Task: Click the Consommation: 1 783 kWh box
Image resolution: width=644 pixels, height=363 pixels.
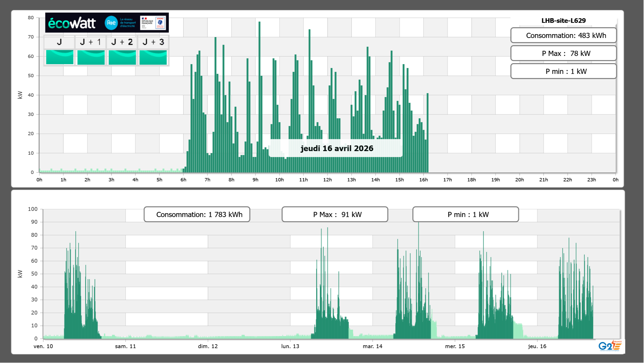Action: (197, 214)
